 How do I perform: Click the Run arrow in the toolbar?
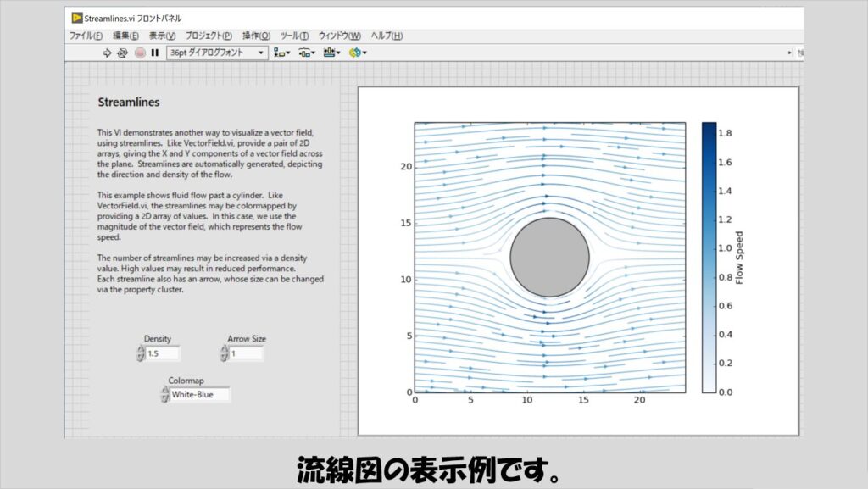108,53
